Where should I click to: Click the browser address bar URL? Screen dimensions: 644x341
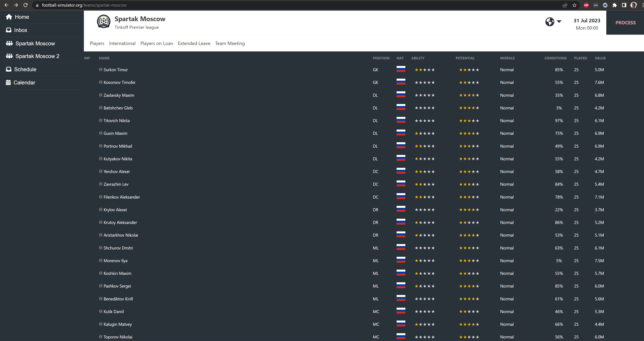click(x=84, y=5)
